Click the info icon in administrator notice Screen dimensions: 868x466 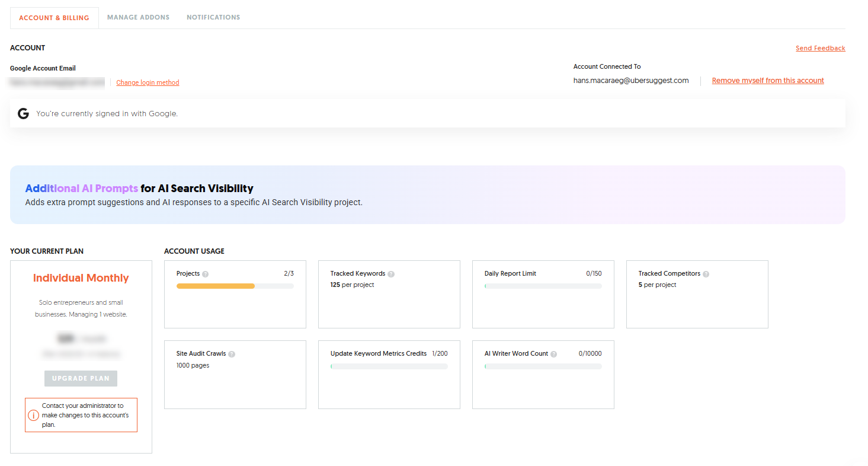[34, 415]
